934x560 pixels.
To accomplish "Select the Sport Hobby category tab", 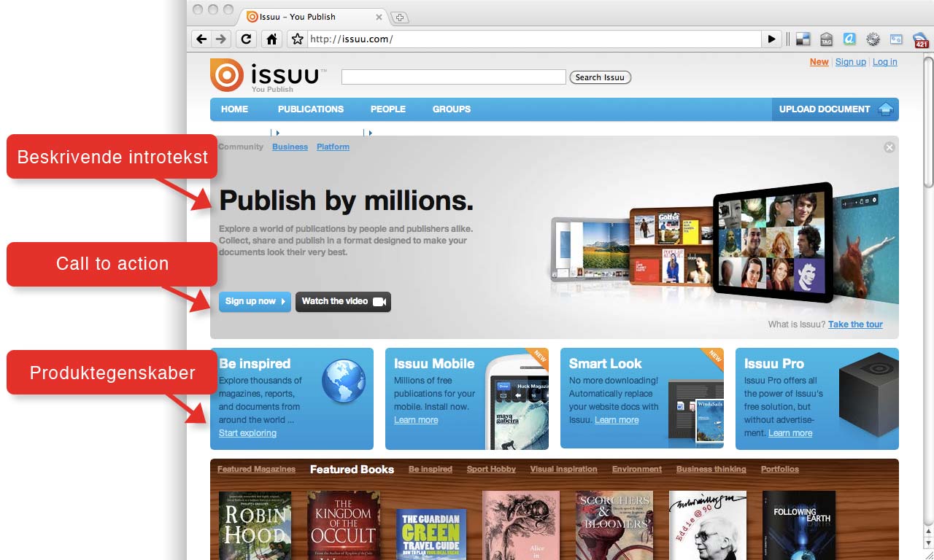I will click(491, 470).
